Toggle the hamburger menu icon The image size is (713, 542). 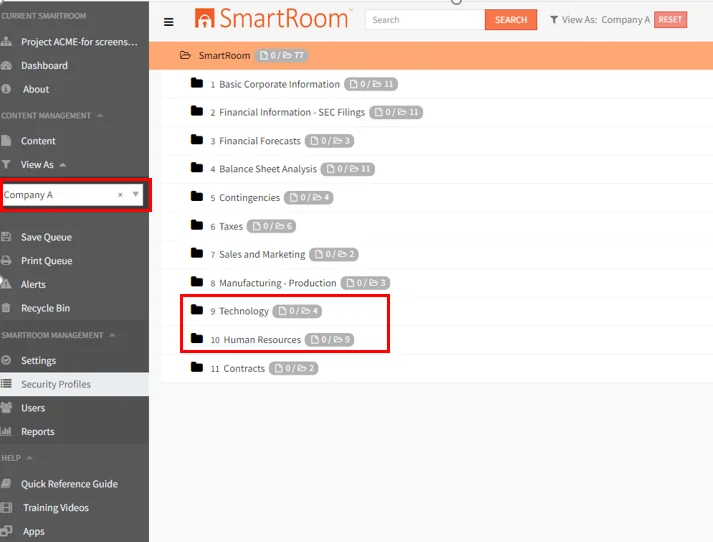tap(169, 22)
